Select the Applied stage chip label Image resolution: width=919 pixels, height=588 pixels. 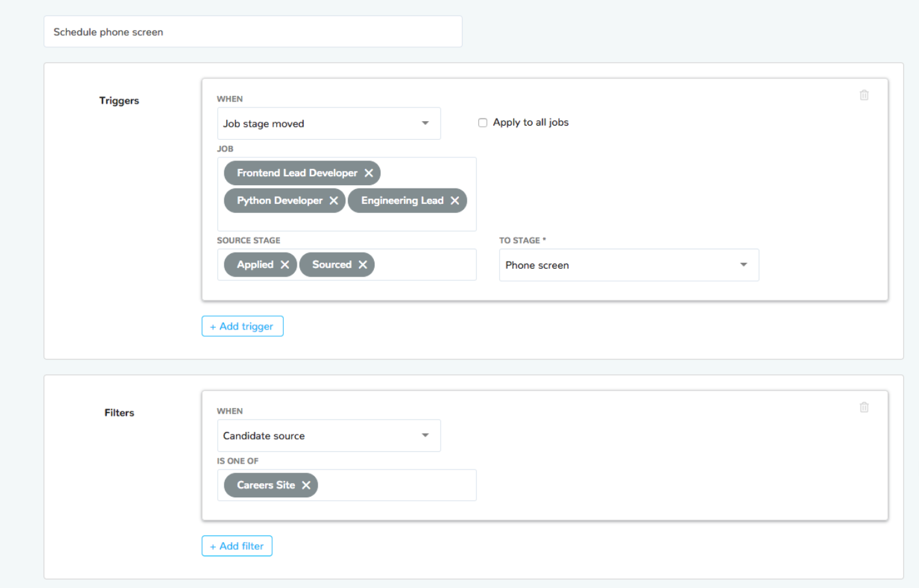[x=255, y=265]
